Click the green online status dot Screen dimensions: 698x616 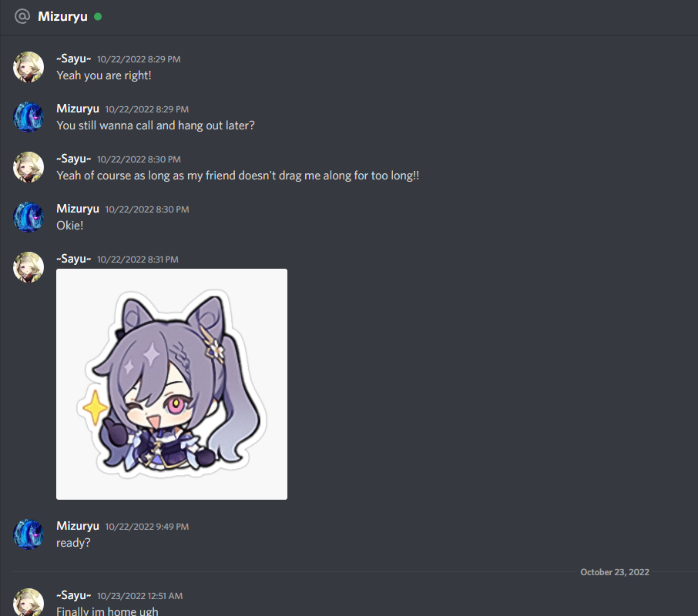[98, 17]
